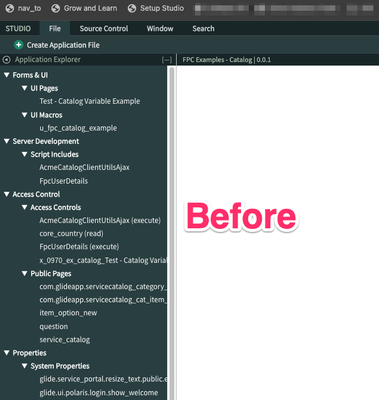Collapse the System Properties node
The width and height of the screenshot is (379, 400).
pos(24,366)
